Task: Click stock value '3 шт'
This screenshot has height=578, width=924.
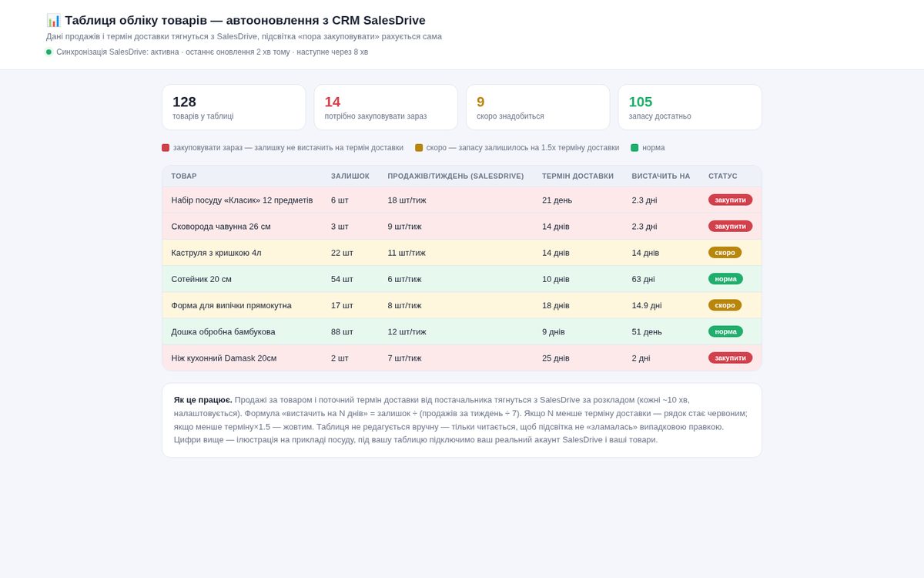Action: (340, 226)
